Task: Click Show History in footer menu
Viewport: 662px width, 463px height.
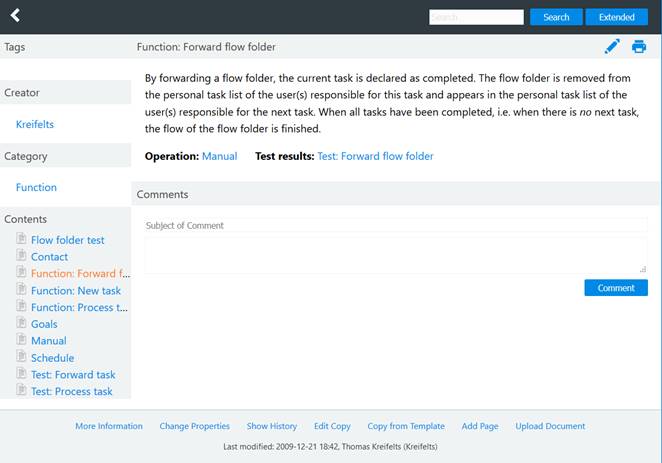Action: pos(272,426)
